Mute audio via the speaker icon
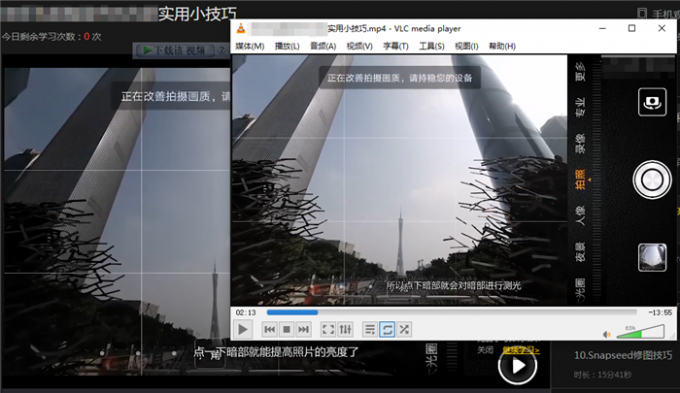 click(x=607, y=334)
